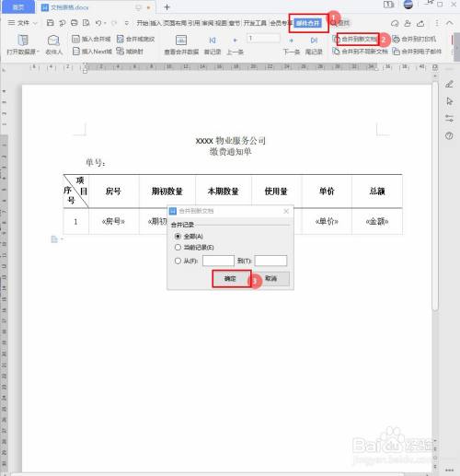Screen dimensions: 460x476
Task: Click the Undo icon
Action: click(x=98, y=23)
